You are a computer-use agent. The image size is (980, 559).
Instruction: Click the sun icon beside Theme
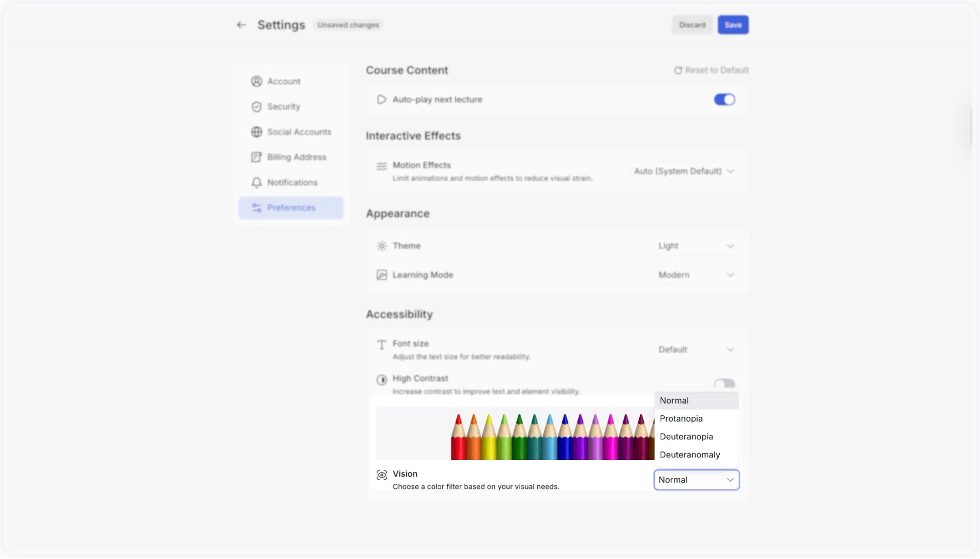click(x=381, y=246)
